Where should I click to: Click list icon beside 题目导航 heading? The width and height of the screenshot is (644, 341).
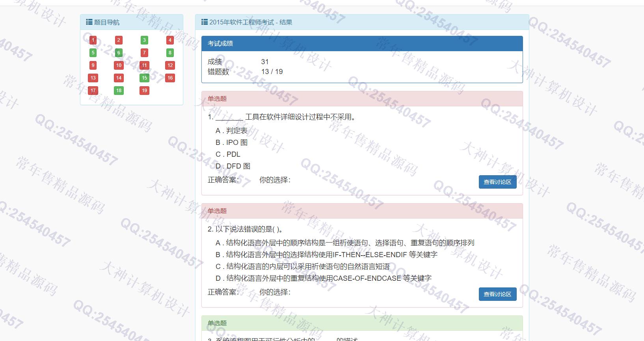(x=89, y=22)
